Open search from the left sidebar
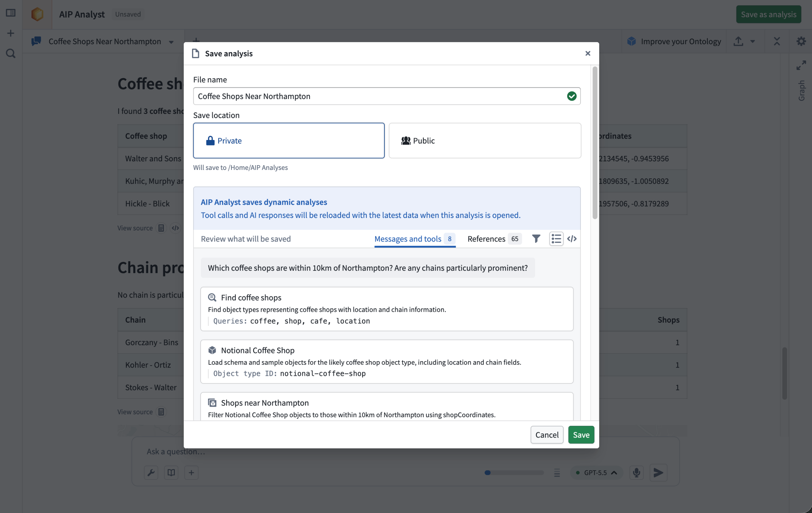This screenshot has width=812, height=513. (x=11, y=53)
